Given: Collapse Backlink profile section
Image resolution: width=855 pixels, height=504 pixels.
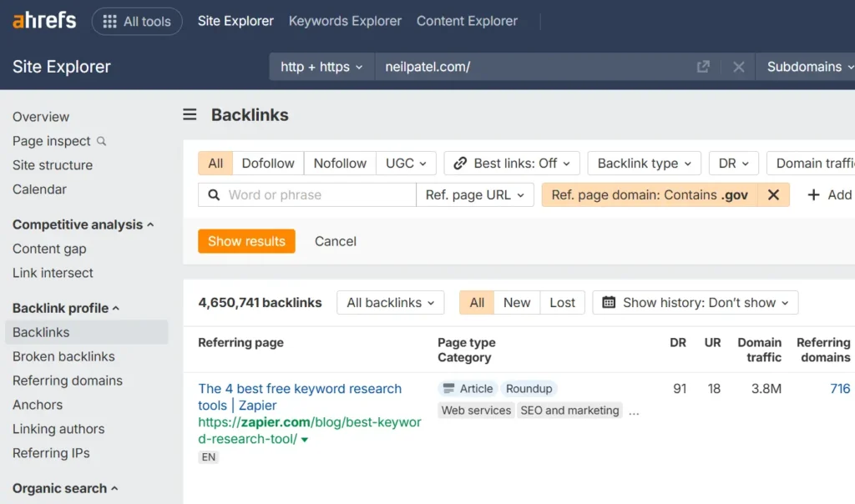Looking at the screenshot, I should coord(65,308).
